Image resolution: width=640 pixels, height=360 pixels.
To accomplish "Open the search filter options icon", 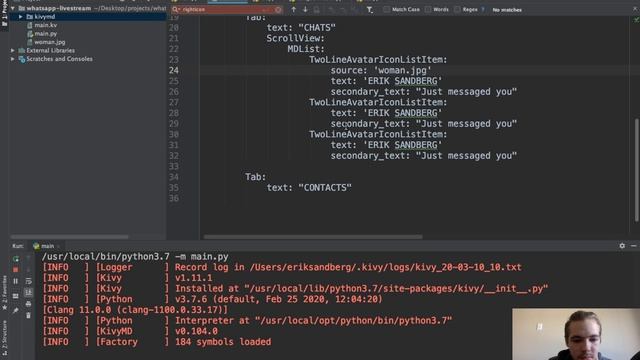I will click(x=369, y=9).
